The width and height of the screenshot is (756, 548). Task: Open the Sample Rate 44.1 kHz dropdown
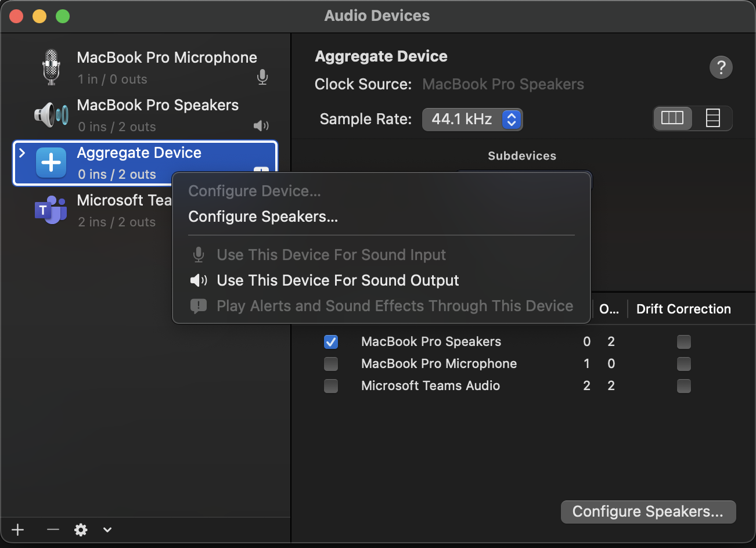472,119
